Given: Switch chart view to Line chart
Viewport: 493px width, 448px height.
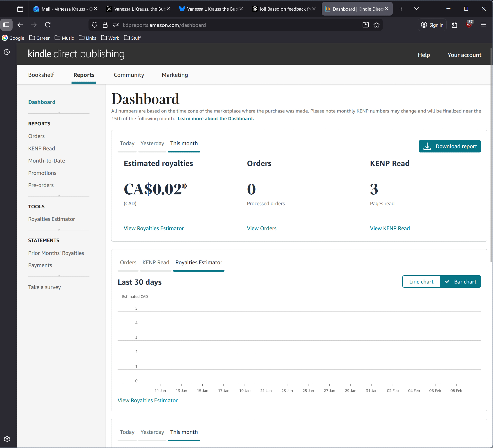Looking at the screenshot, I should tap(421, 282).
